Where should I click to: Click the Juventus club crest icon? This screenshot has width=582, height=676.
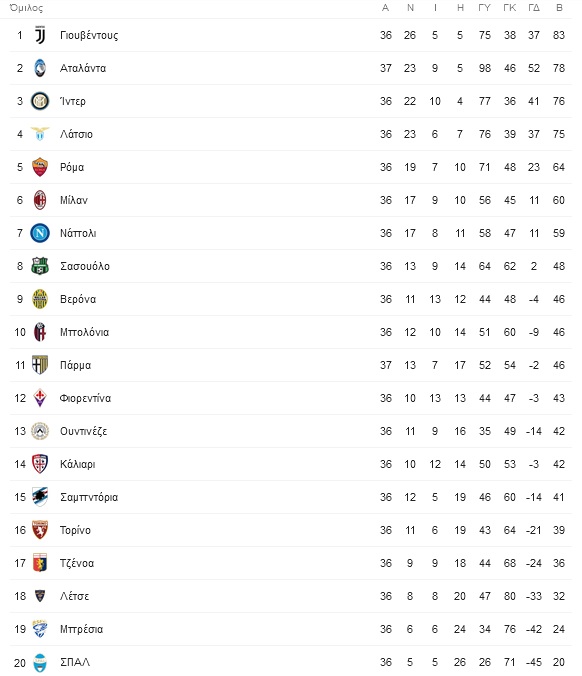40,35
